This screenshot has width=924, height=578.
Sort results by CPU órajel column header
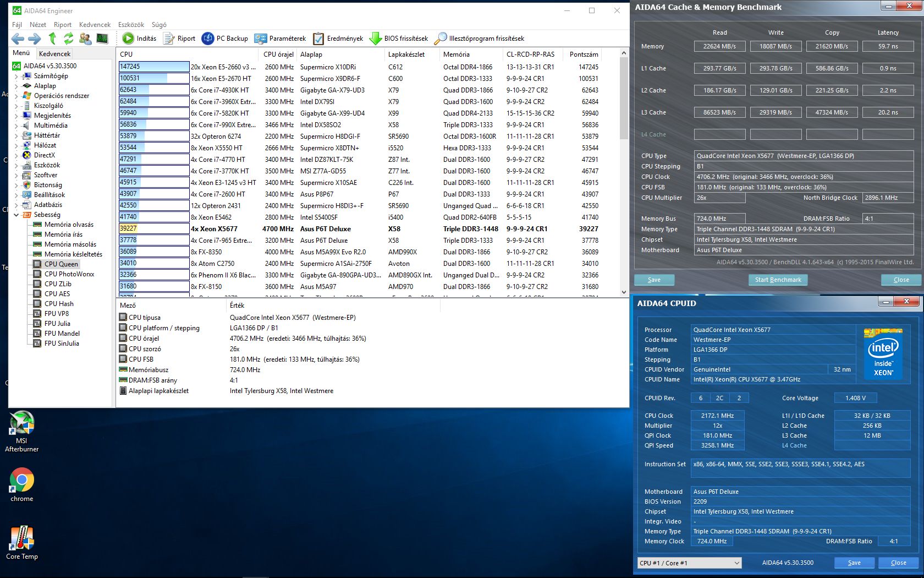coord(278,54)
